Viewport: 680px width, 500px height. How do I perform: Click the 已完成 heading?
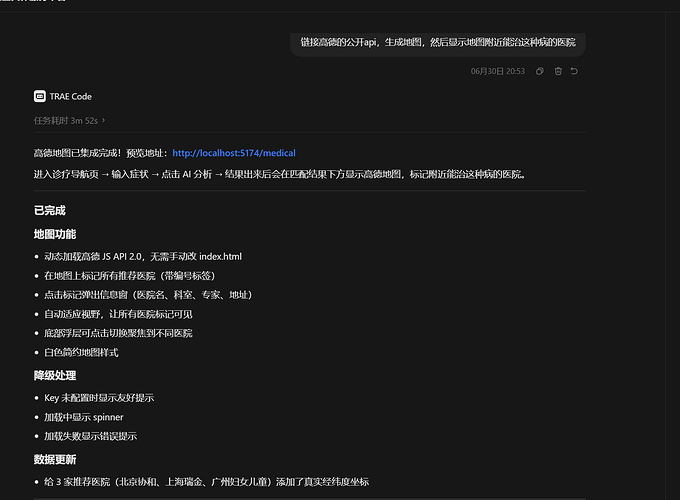coord(50,211)
